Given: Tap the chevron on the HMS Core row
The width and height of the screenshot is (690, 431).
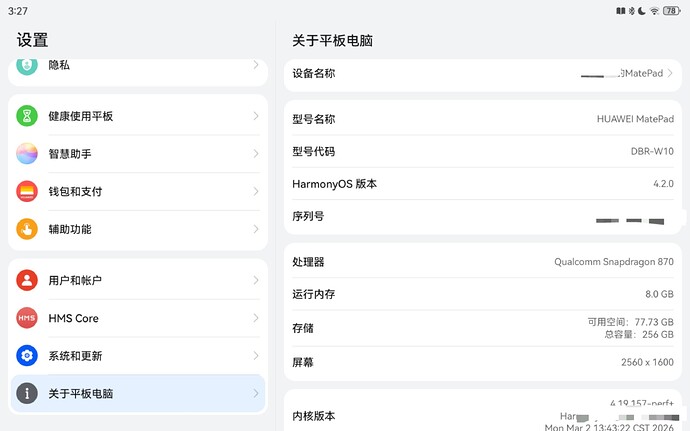Looking at the screenshot, I should [x=256, y=318].
